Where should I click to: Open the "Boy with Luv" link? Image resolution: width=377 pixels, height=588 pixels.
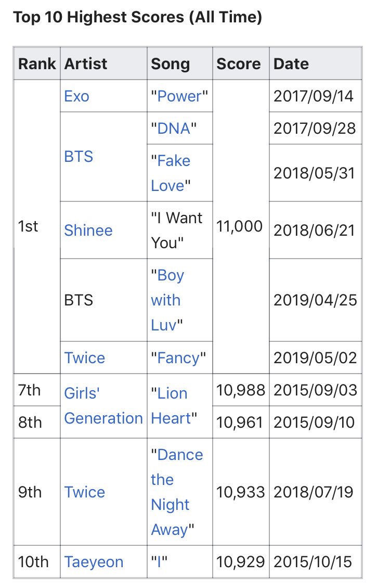click(x=167, y=300)
